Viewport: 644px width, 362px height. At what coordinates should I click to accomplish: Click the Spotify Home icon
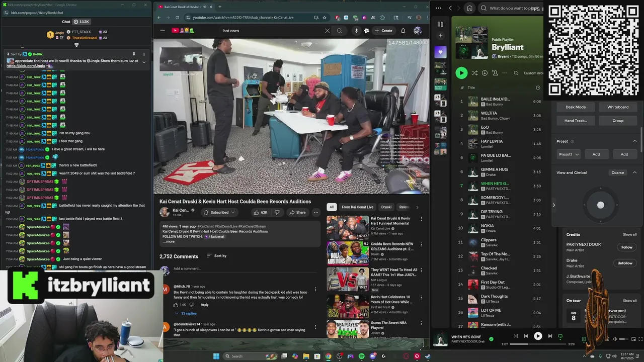point(469,8)
